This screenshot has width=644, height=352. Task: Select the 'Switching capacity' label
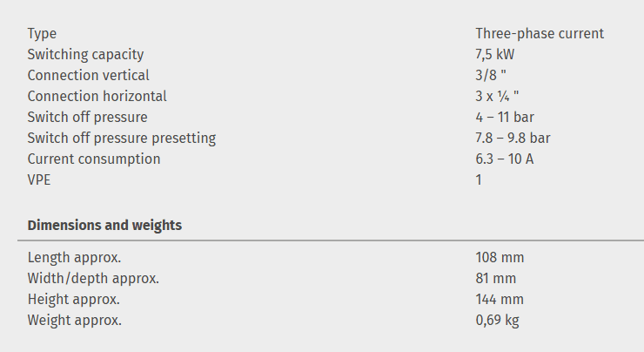pyautogui.click(x=85, y=54)
